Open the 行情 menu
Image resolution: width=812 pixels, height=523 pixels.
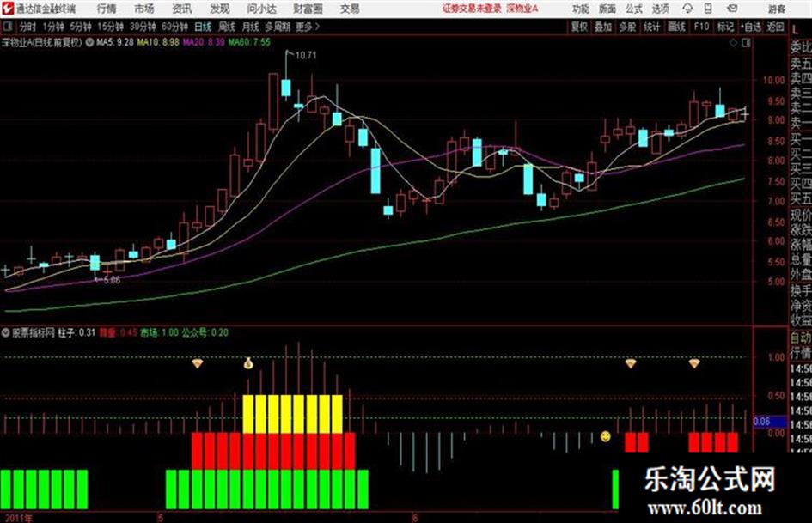pyautogui.click(x=107, y=9)
